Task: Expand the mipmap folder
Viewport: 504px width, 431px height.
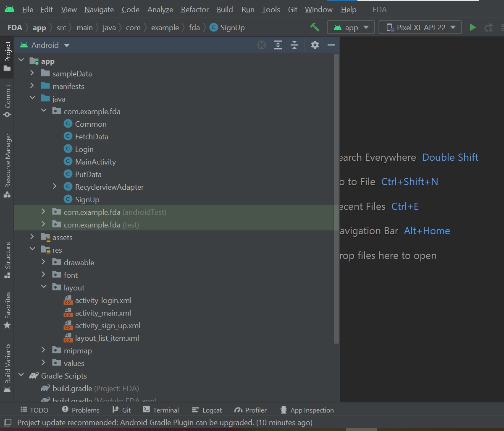Action: click(x=44, y=350)
